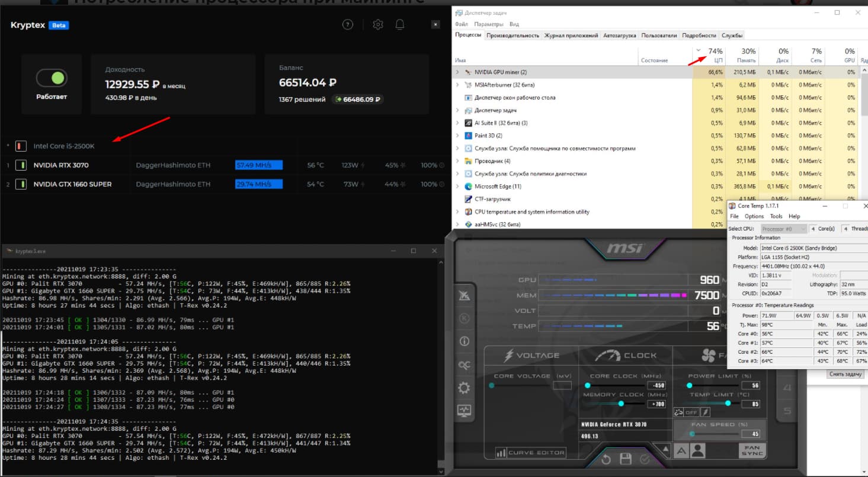Expand the AI Suite II process group
The width and height of the screenshot is (868, 477).
click(457, 123)
